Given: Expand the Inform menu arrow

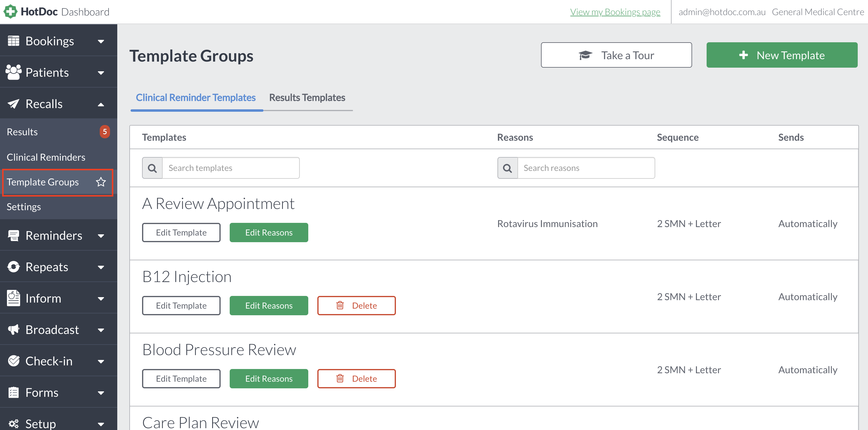Looking at the screenshot, I should click(x=101, y=299).
